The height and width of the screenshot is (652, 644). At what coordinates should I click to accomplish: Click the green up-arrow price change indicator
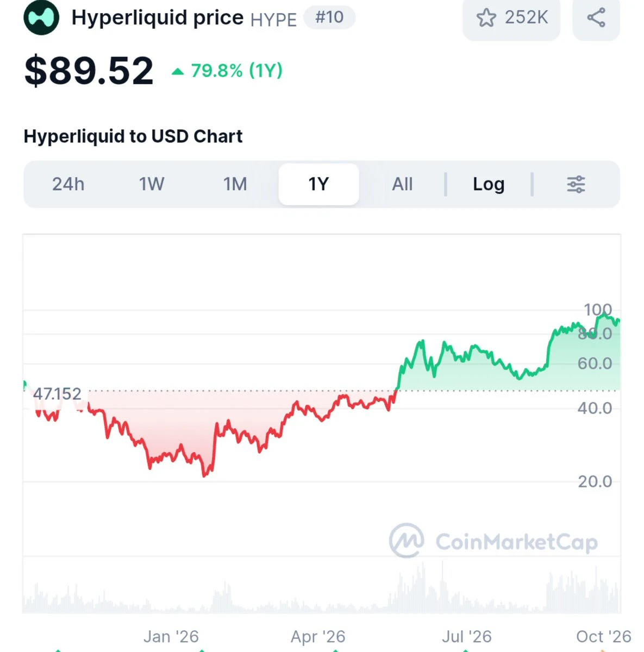coord(178,71)
